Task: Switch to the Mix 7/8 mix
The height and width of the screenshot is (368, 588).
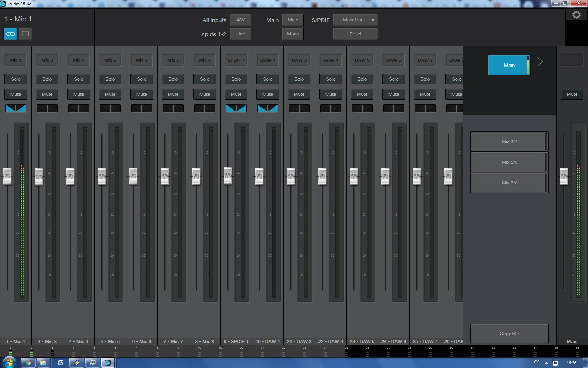Action: tap(509, 183)
